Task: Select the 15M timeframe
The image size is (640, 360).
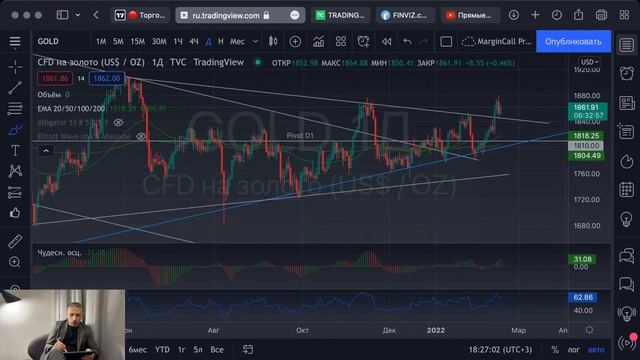Action: click(138, 41)
